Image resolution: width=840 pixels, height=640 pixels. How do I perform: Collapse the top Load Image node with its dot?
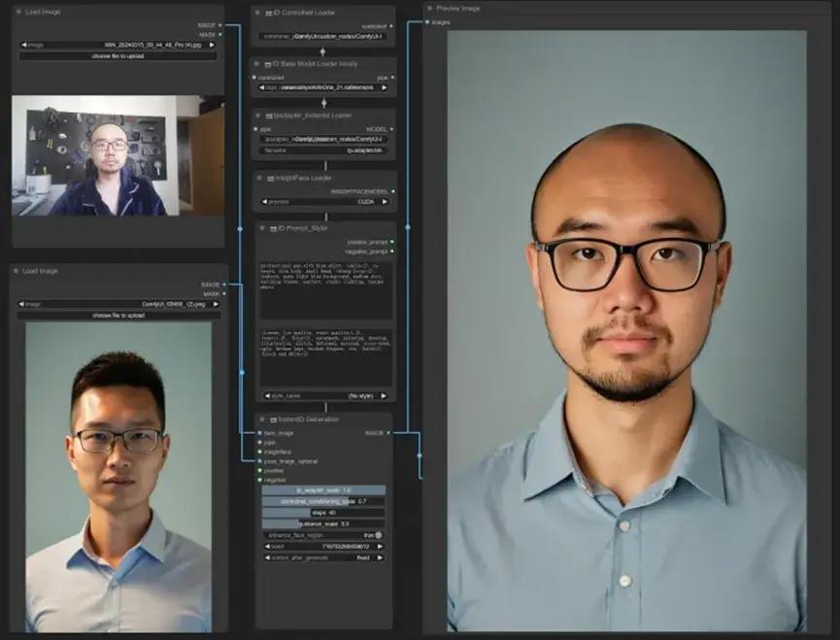point(17,12)
